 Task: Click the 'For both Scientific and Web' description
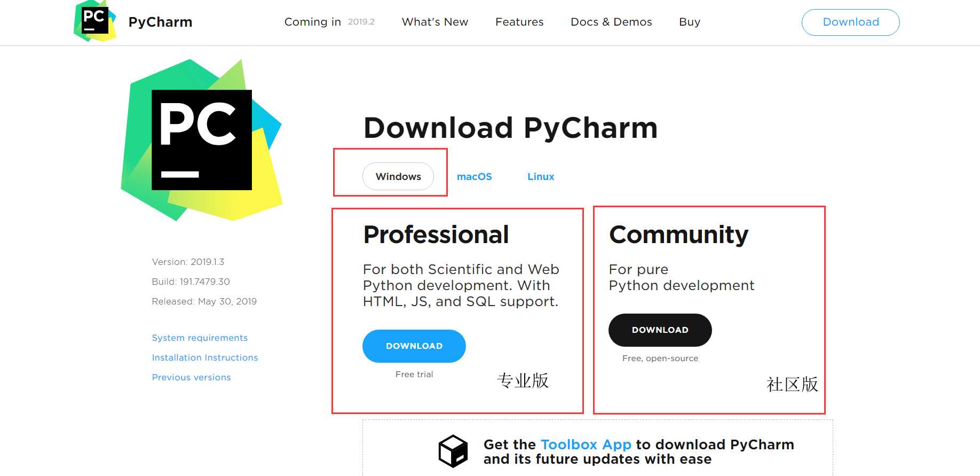(x=461, y=285)
